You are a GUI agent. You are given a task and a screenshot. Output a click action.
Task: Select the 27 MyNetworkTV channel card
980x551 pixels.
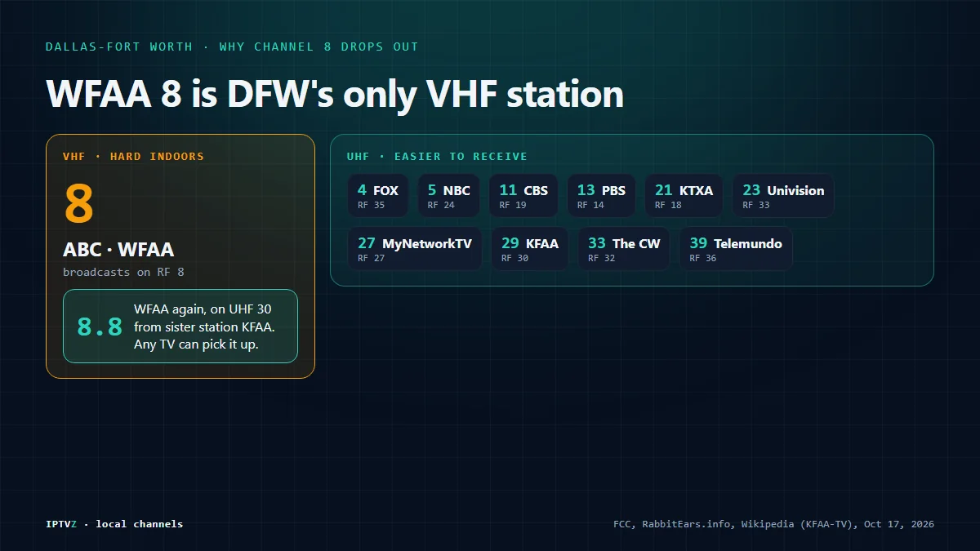pyautogui.click(x=415, y=249)
